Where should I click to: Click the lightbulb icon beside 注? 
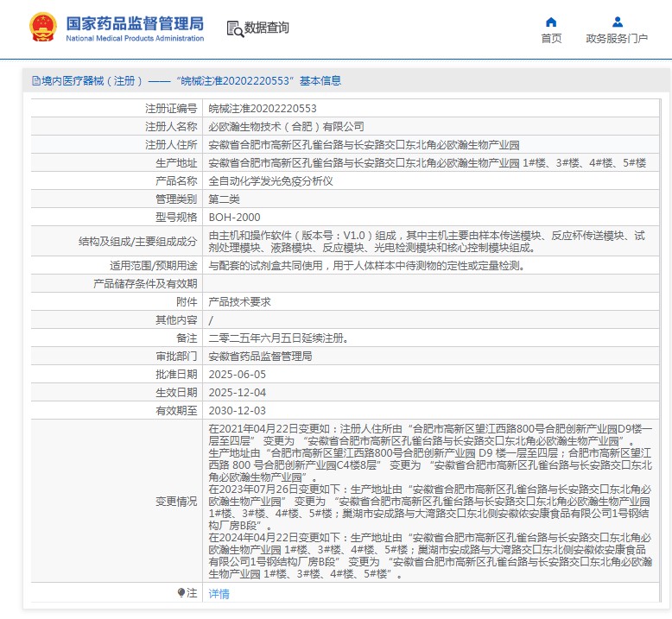pyautogui.click(x=181, y=593)
